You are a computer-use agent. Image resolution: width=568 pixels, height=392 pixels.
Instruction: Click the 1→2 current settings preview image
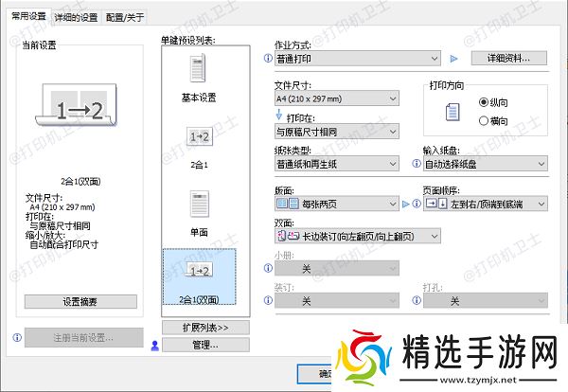pos(76,105)
